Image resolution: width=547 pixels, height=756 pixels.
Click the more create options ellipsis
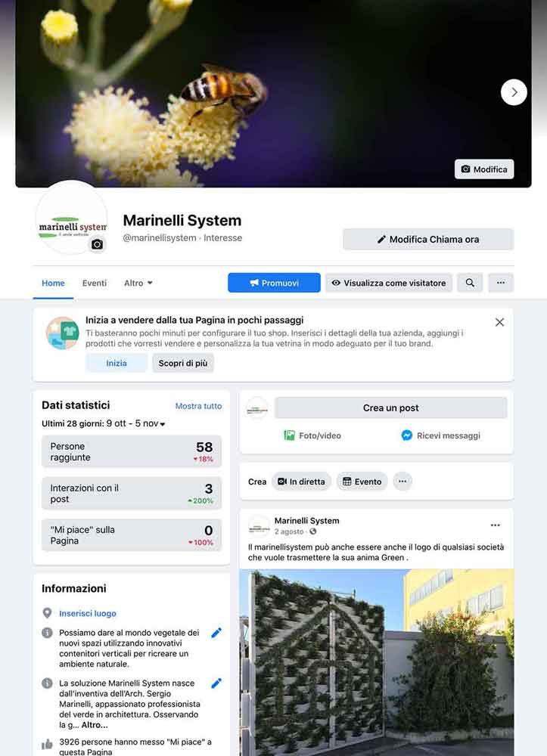(x=402, y=481)
